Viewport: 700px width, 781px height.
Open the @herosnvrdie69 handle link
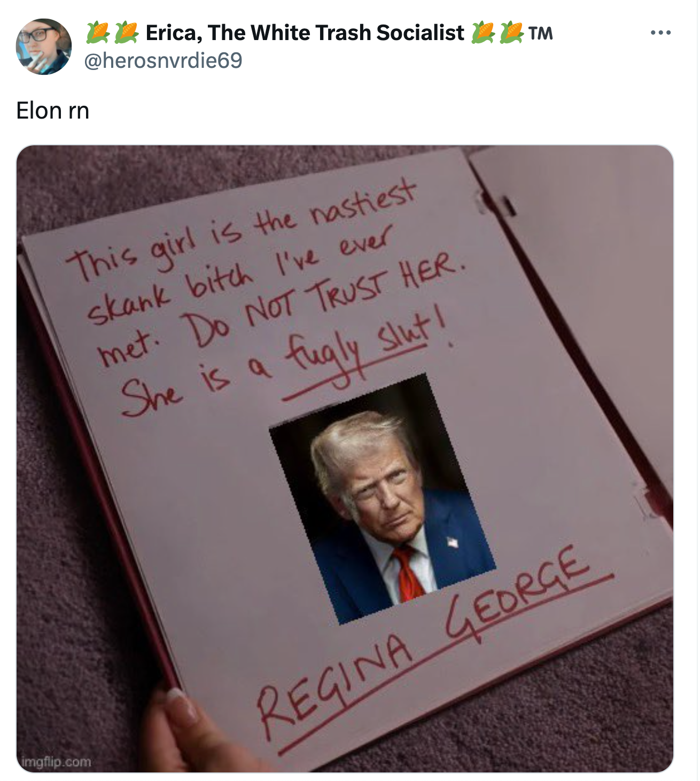[164, 60]
